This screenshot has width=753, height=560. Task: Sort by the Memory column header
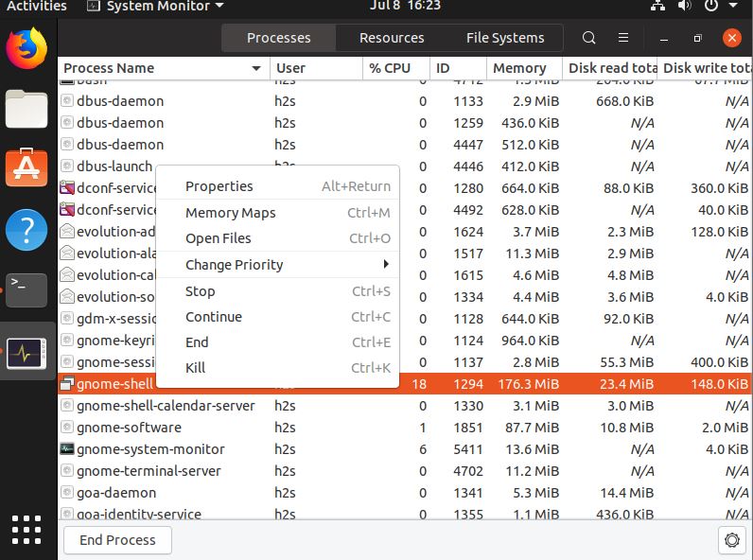click(x=524, y=68)
